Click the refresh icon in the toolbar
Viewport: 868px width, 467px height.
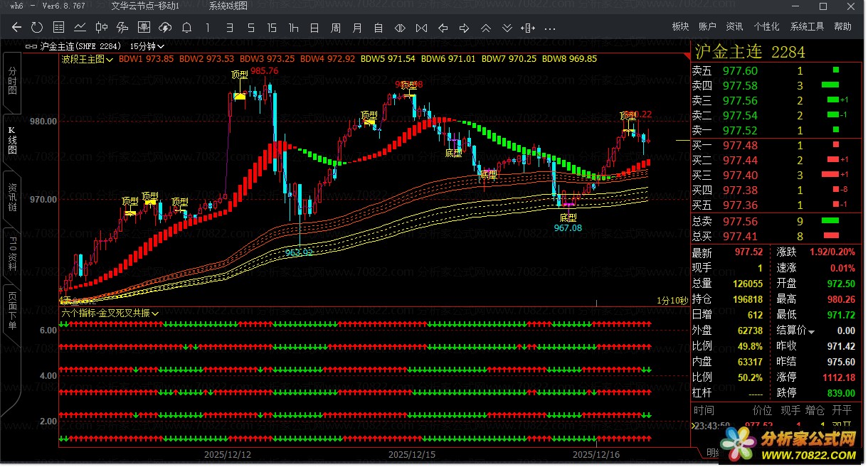[x=37, y=28]
